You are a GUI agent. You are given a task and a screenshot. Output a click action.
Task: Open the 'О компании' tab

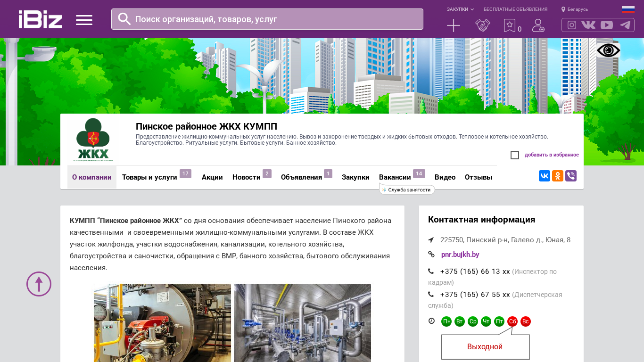(92, 177)
